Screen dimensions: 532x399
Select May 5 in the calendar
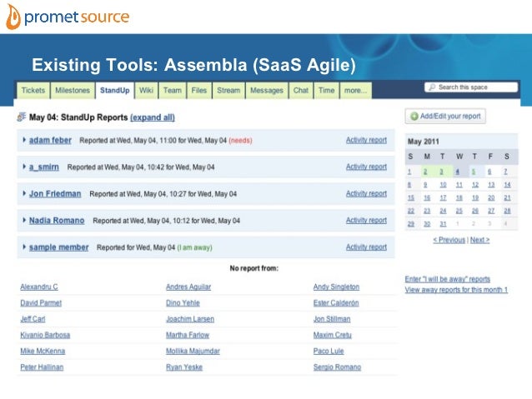474,172
